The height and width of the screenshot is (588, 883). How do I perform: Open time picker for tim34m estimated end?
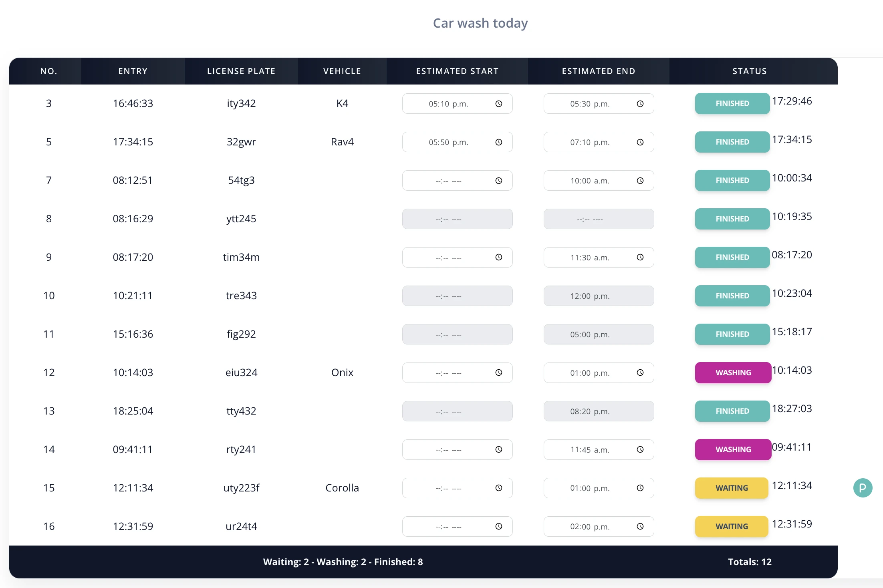pos(640,257)
